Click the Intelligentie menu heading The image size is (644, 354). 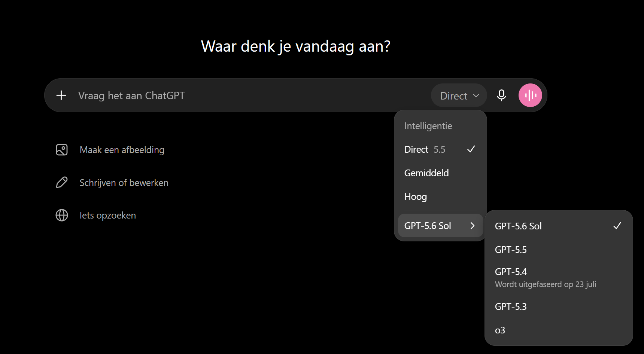click(x=428, y=126)
